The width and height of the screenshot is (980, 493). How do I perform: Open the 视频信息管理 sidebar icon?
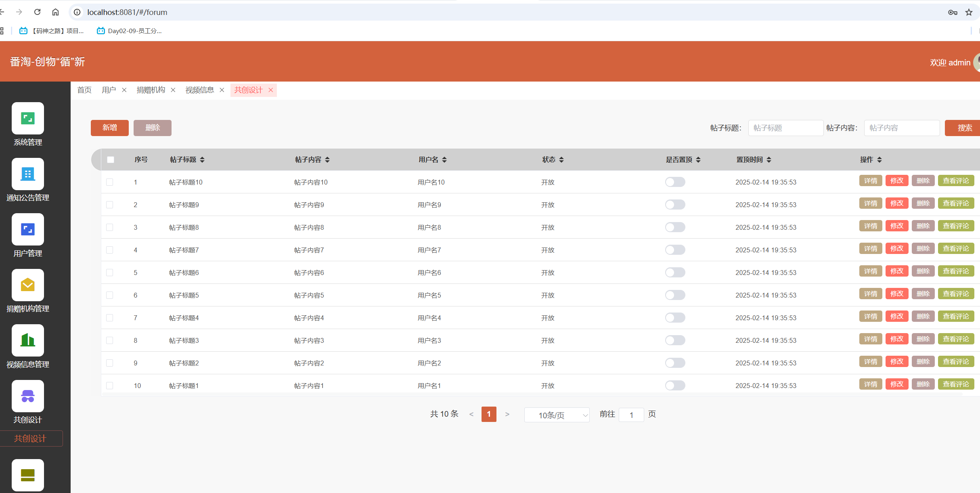[28, 340]
